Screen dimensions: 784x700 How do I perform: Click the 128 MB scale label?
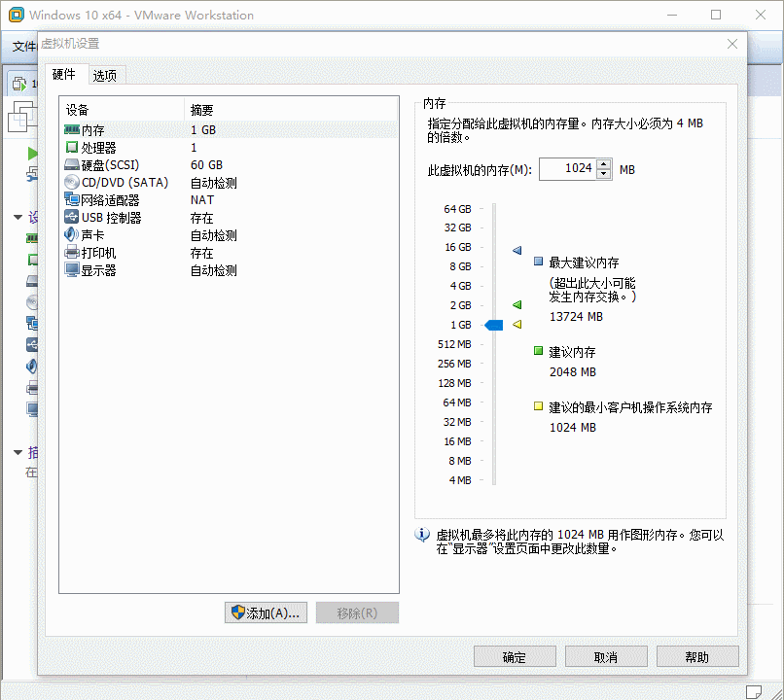tap(454, 383)
